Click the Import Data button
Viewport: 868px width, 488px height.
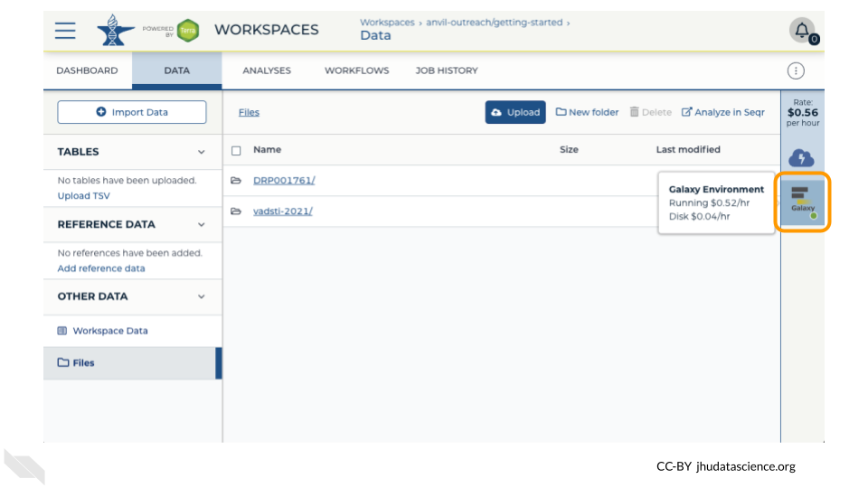tap(132, 112)
